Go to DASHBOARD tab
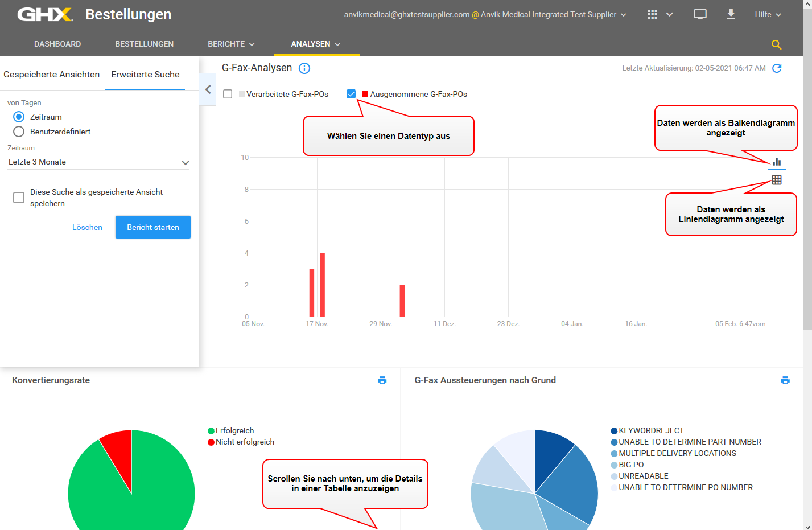This screenshot has width=812, height=530. pyautogui.click(x=57, y=44)
